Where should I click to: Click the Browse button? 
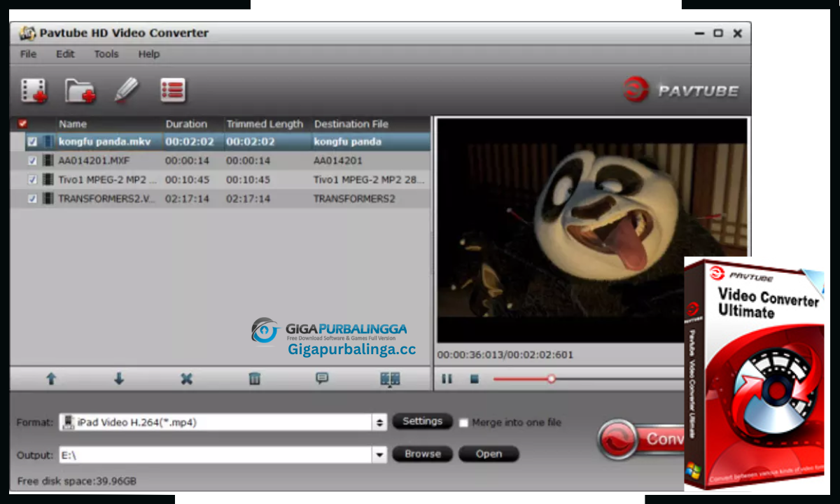(x=423, y=454)
